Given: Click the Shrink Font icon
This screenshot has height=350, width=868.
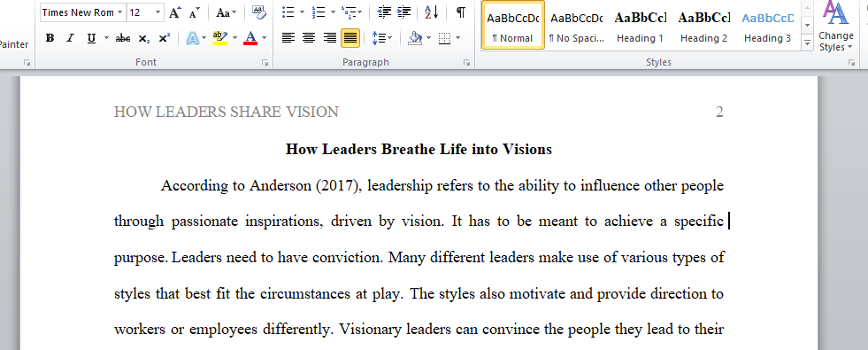Looking at the screenshot, I should (x=194, y=12).
